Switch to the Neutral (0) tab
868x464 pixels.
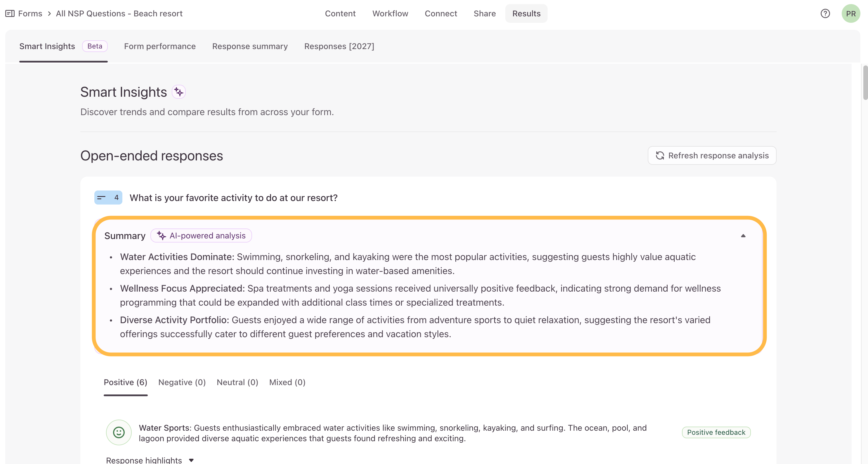click(237, 382)
